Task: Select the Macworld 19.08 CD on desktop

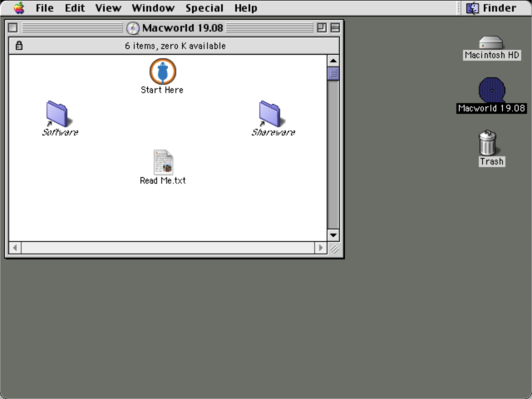Action: click(491, 90)
